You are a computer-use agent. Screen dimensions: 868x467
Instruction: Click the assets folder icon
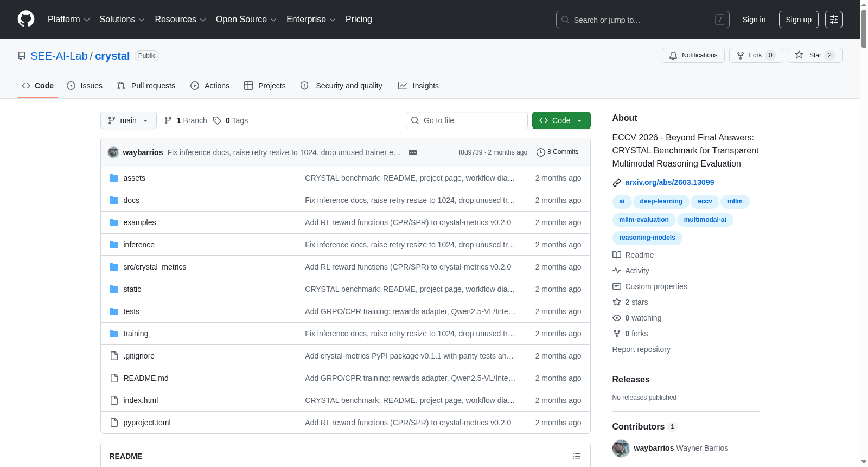[114, 178]
